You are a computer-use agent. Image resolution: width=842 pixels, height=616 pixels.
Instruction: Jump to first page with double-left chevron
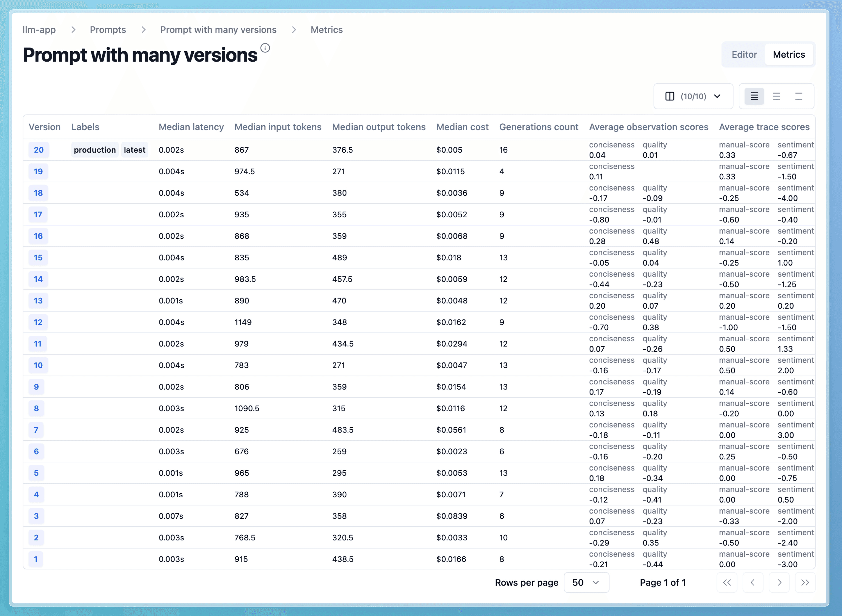(727, 582)
